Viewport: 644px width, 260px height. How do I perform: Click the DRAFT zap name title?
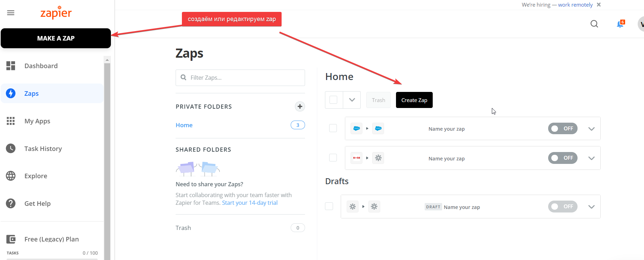point(462,207)
